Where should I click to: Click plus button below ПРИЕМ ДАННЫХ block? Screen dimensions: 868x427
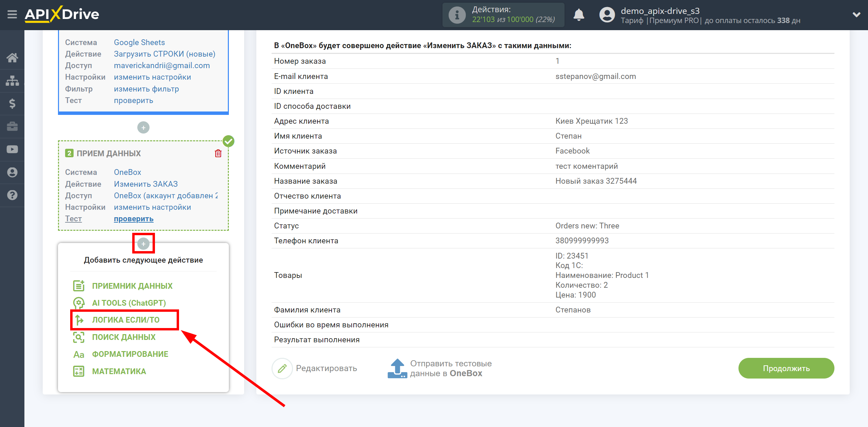[x=143, y=244]
